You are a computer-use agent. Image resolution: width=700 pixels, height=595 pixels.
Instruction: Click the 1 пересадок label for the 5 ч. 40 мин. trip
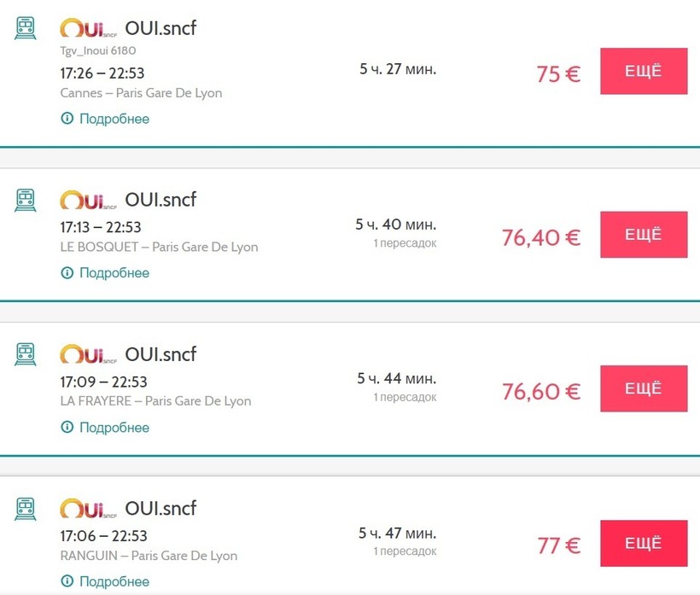coord(405,243)
